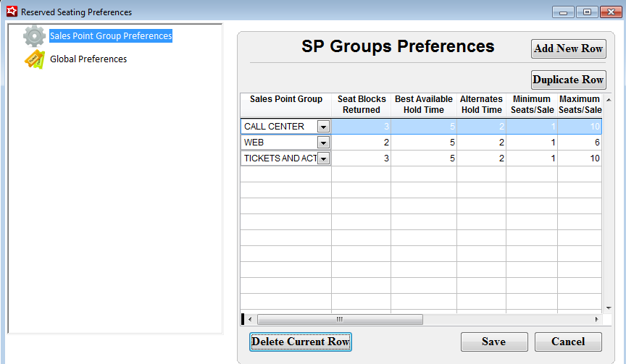Save the SP group preferences

(x=493, y=342)
